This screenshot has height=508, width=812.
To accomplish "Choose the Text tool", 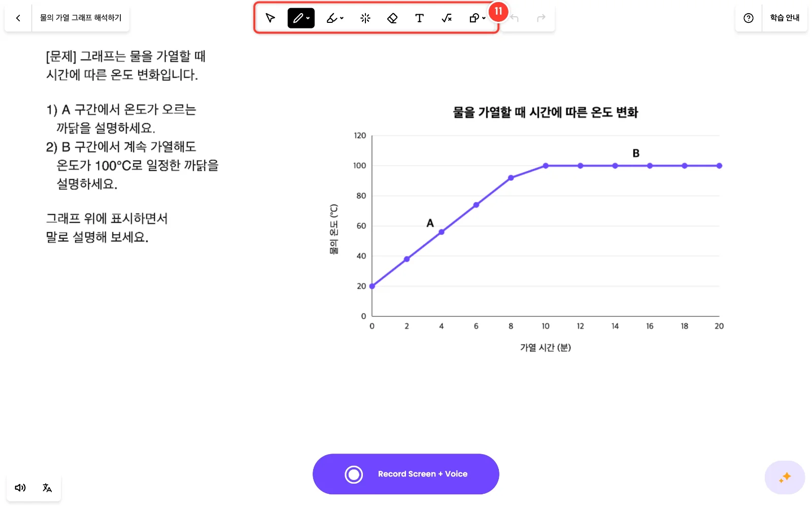I will (419, 18).
